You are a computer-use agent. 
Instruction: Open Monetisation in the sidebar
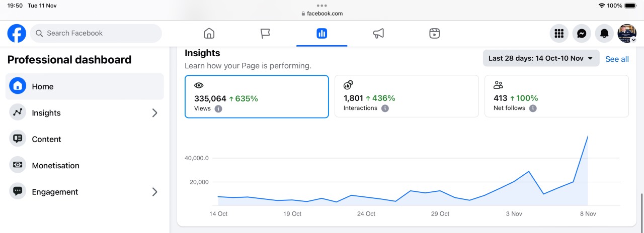click(x=55, y=166)
